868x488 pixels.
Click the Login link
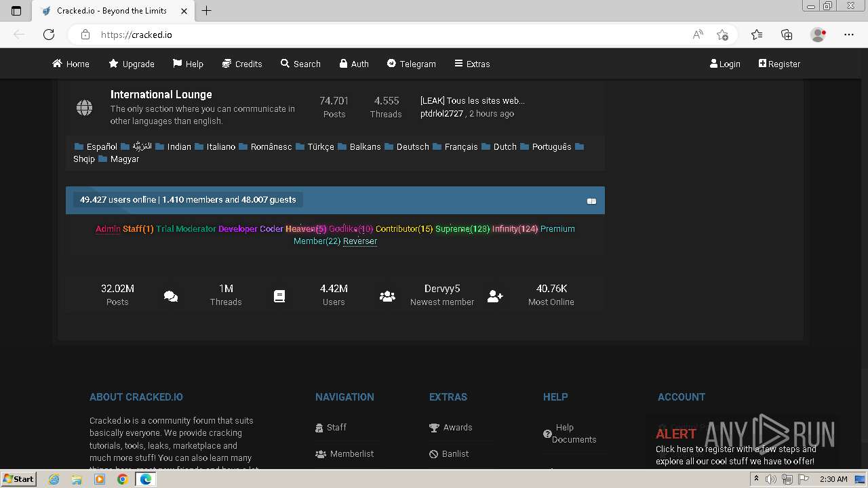click(725, 64)
